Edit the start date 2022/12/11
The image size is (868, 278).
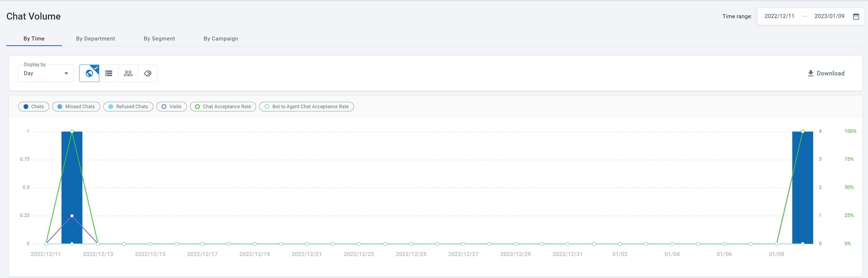(x=779, y=16)
